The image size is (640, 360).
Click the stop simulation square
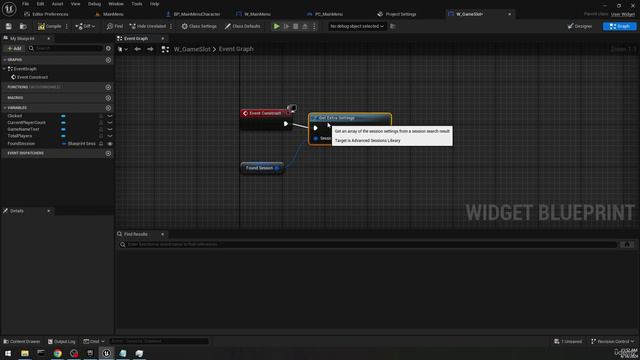(296, 26)
